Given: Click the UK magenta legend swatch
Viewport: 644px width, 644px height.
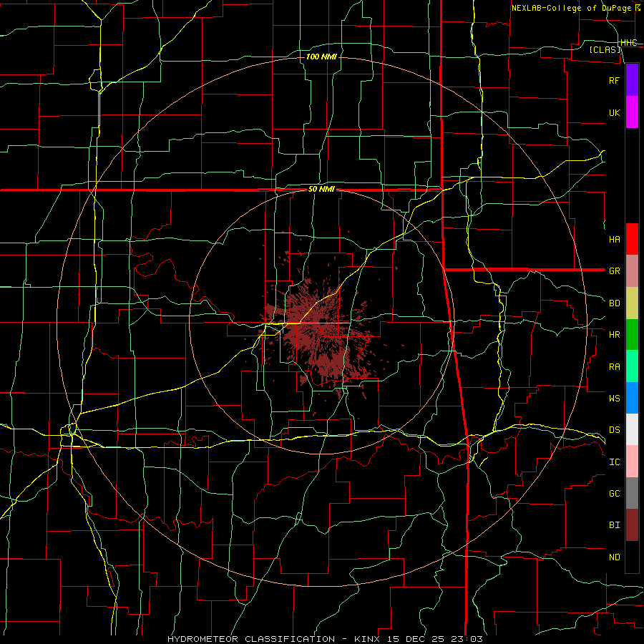Looking at the screenshot, I should [x=632, y=112].
